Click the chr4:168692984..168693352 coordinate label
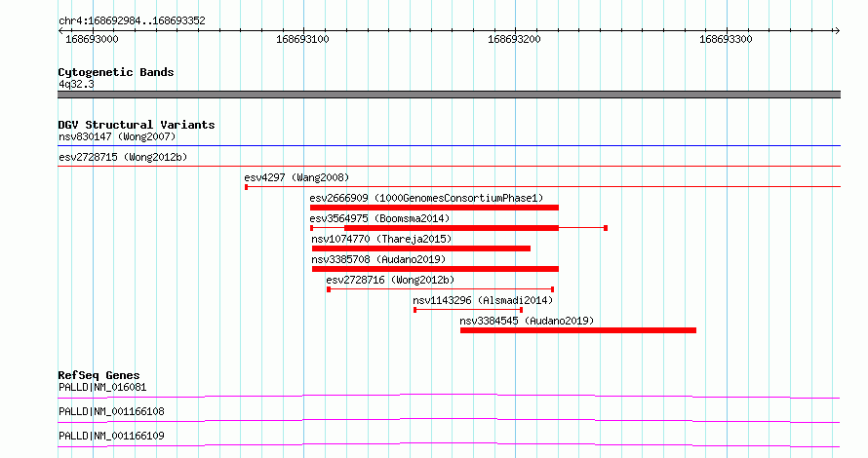 (132, 20)
